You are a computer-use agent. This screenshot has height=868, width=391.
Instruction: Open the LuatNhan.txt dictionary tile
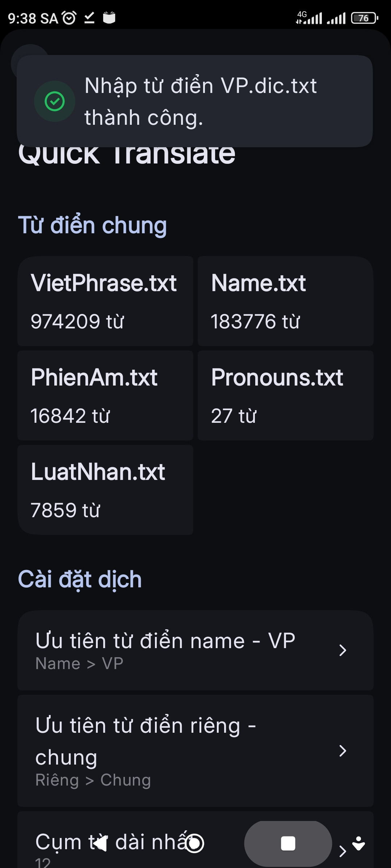coord(105,490)
